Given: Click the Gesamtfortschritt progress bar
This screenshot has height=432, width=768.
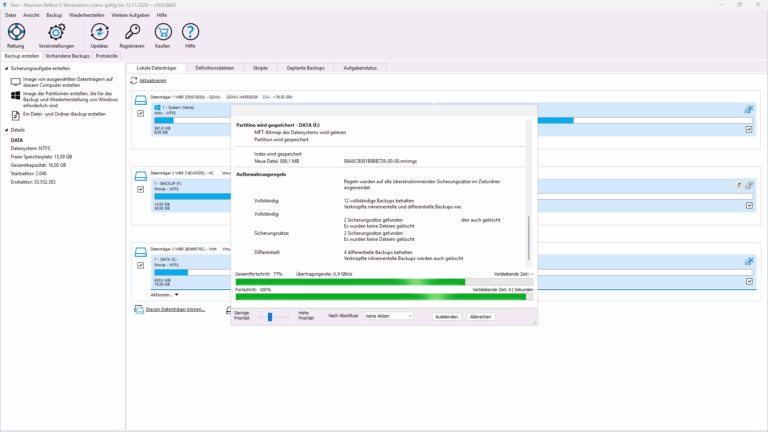Looking at the screenshot, I should [x=384, y=282].
